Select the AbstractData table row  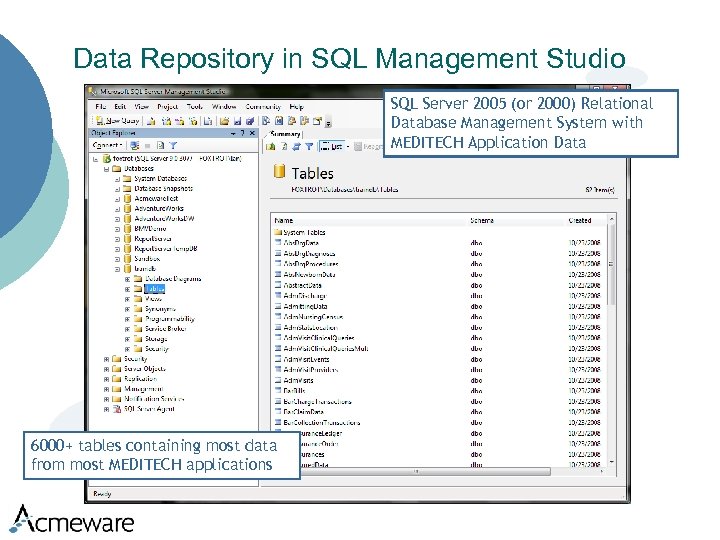pyautogui.click(x=439, y=285)
